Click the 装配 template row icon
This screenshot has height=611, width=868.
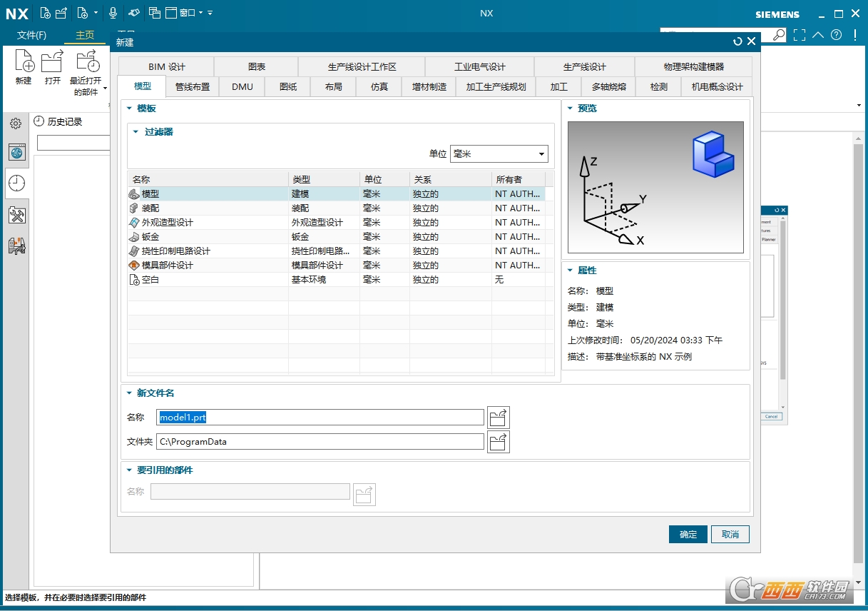click(x=134, y=208)
